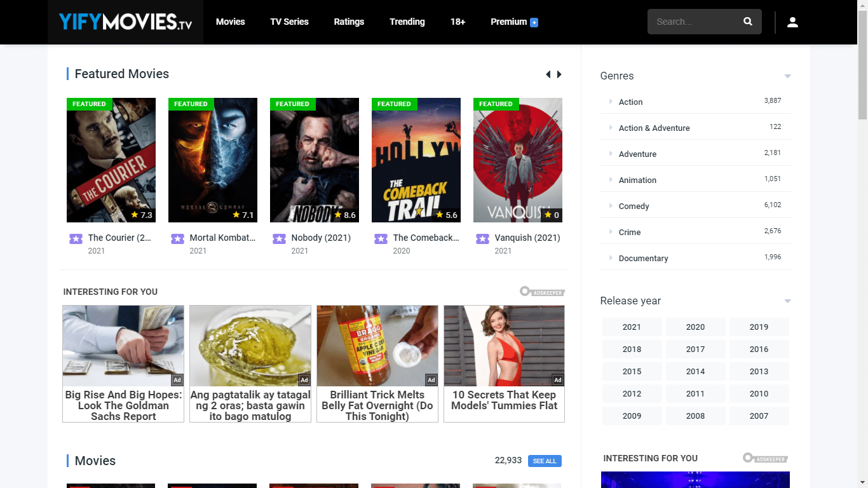Open the user account icon
The image size is (868, 488).
792,22
